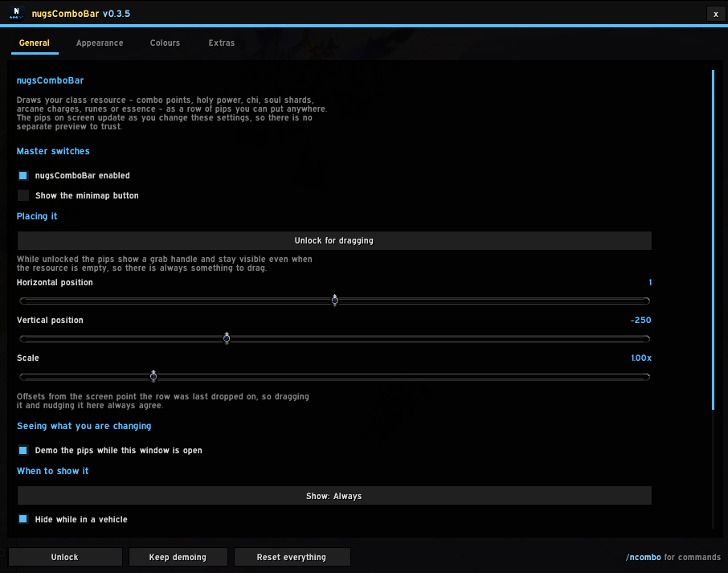This screenshot has height=573, width=728.
Task: Enable Show the minimap button checkbox
Action: (x=22, y=195)
